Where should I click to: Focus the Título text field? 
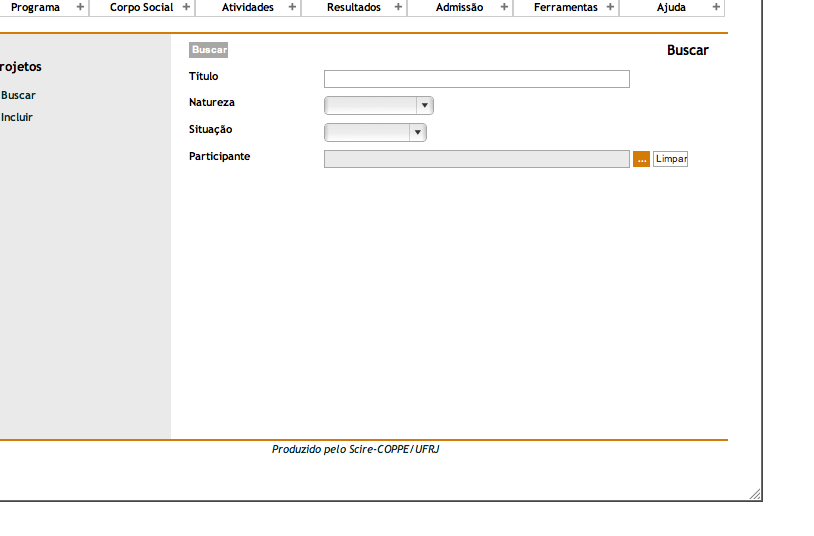point(476,79)
